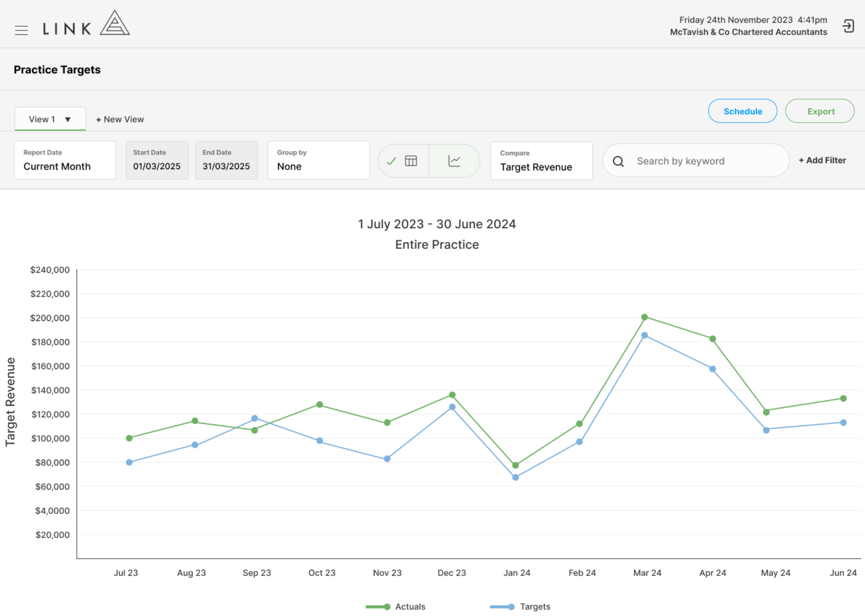Click the Schedule button
Viewport: 865px width, 616px height.
(743, 111)
